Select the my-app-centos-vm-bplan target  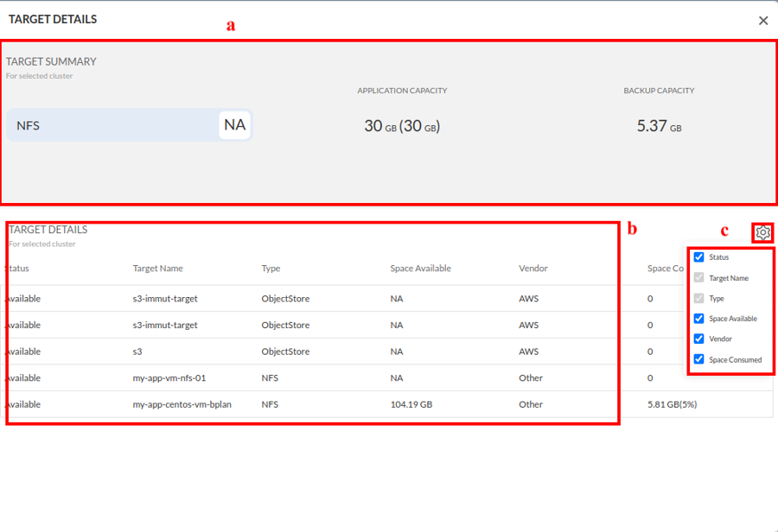pyautogui.click(x=182, y=404)
